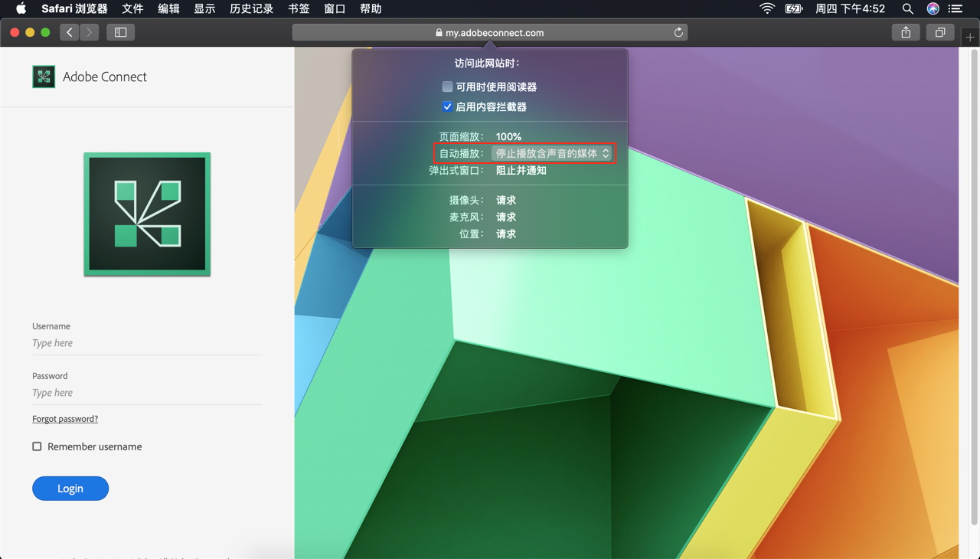Click the Username input field
This screenshot has width=980, height=559.
pyautogui.click(x=147, y=343)
